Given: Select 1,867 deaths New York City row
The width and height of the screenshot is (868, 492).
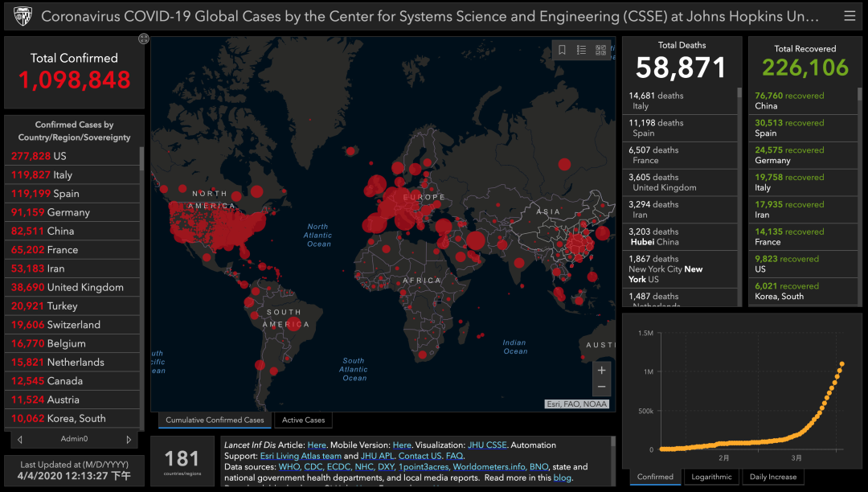Looking at the screenshot, I should pyautogui.click(x=680, y=269).
